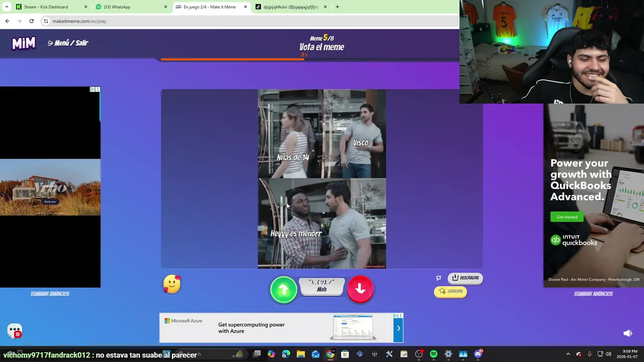Screen dimensions: 644x362
Task: Switch to the TikTok tab
Action: point(291,7)
